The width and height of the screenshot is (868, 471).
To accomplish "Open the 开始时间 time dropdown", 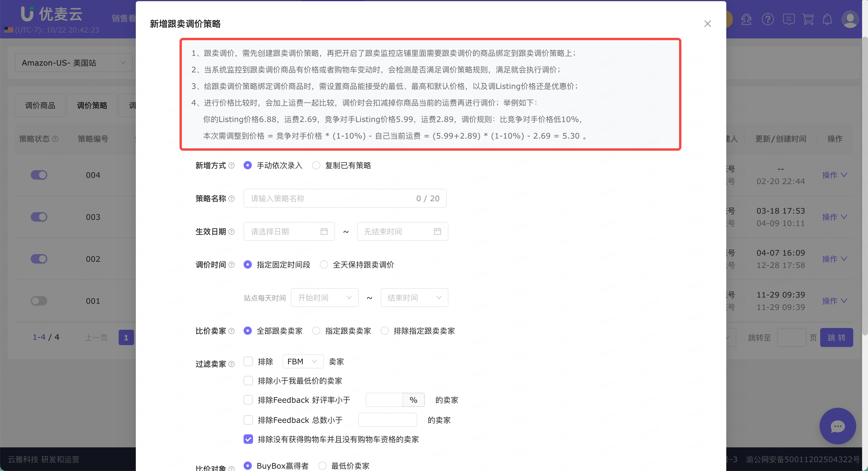I will [x=324, y=298].
